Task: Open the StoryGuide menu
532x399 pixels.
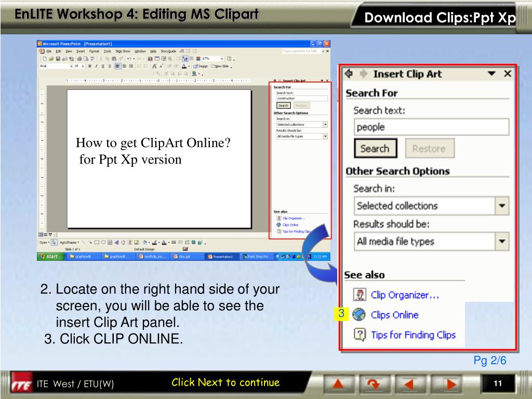Action: pos(168,51)
